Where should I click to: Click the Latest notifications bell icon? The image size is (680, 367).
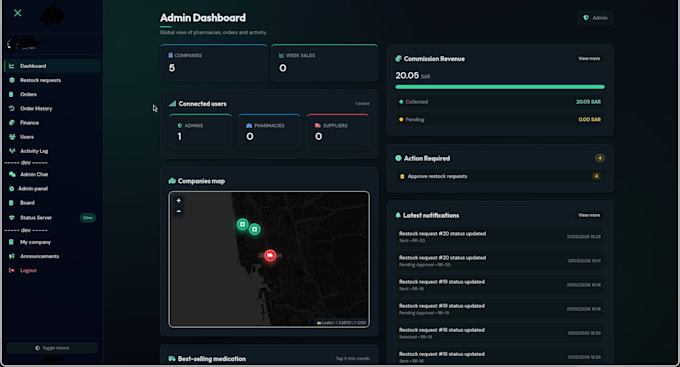click(x=398, y=215)
